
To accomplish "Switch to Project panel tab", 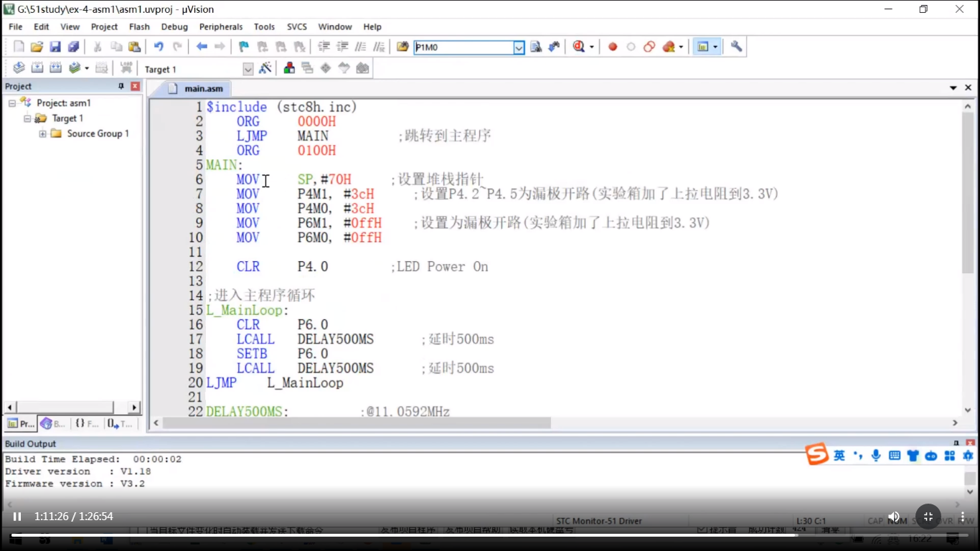I will pyautogui.click(x=21, y=424).
